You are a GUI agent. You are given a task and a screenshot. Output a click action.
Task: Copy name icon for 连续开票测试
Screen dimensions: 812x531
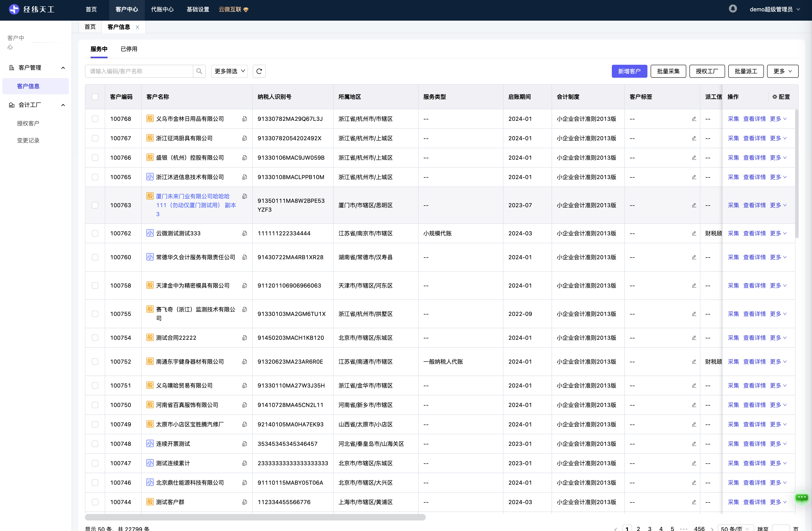[245, 444]
